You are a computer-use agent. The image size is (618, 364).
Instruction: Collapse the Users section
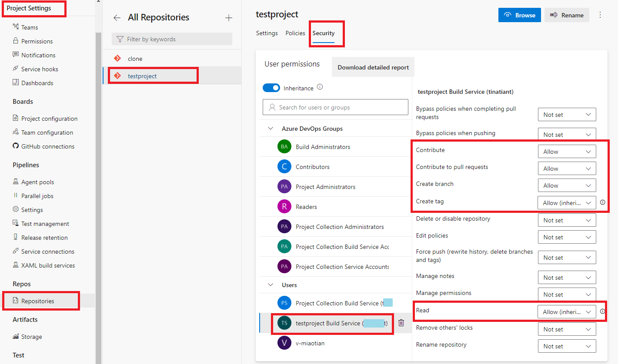pos(271,285)
